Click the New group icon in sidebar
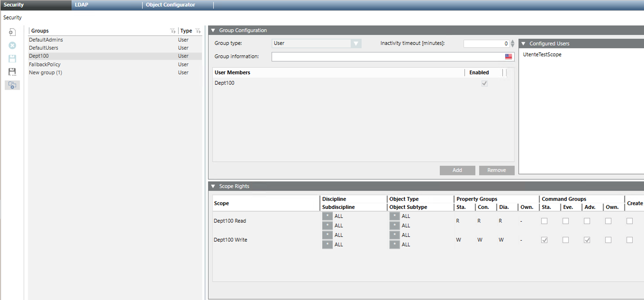The width and height of the screenshot is (644, 300). [12, 32]
